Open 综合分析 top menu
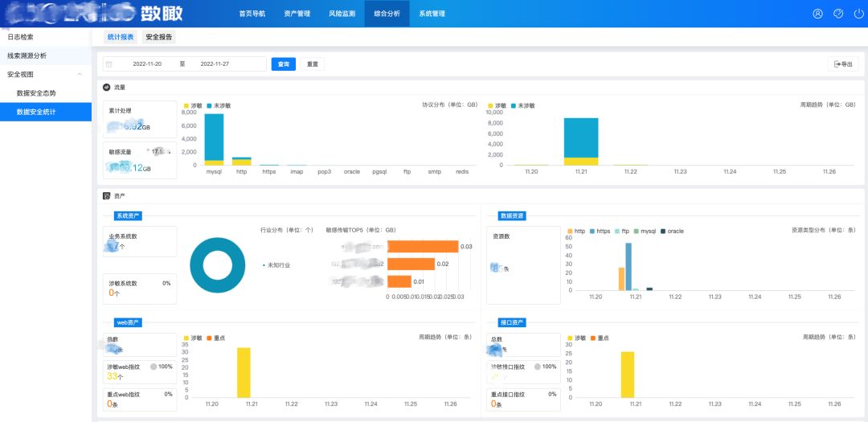Screen dimensions: 868x422 387,14
